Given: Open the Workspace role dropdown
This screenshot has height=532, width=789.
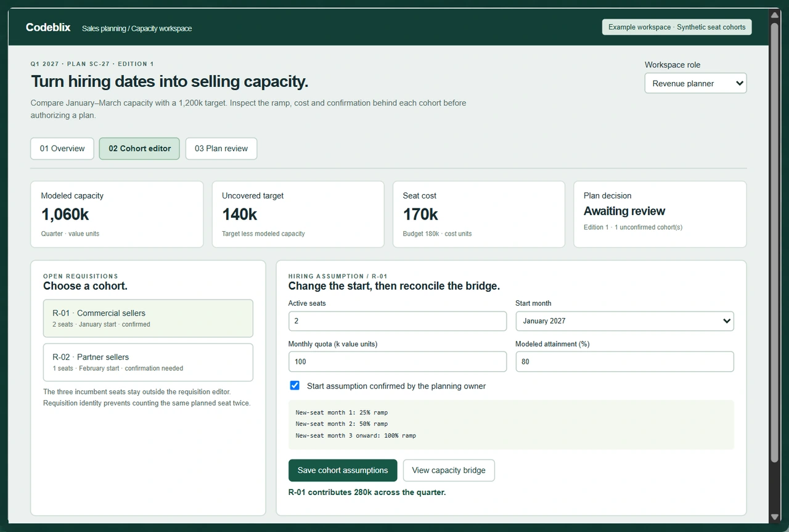Looking at the screenshot, I should point(695,83).
